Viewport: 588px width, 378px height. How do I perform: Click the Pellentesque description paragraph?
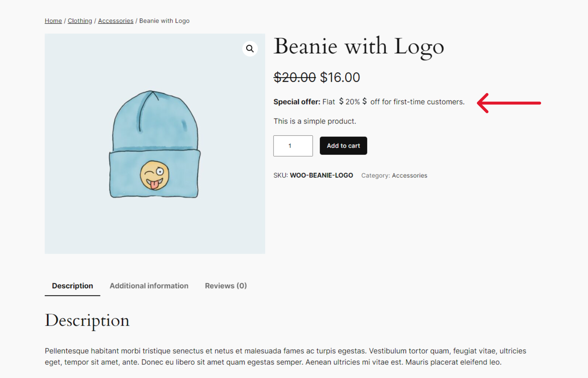[285, 356]
